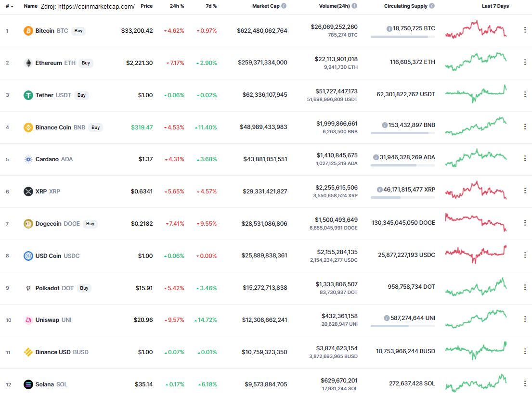Open three-dot menu for Bitcoin row
Viewport: 532px width, 396px height.
525,30
